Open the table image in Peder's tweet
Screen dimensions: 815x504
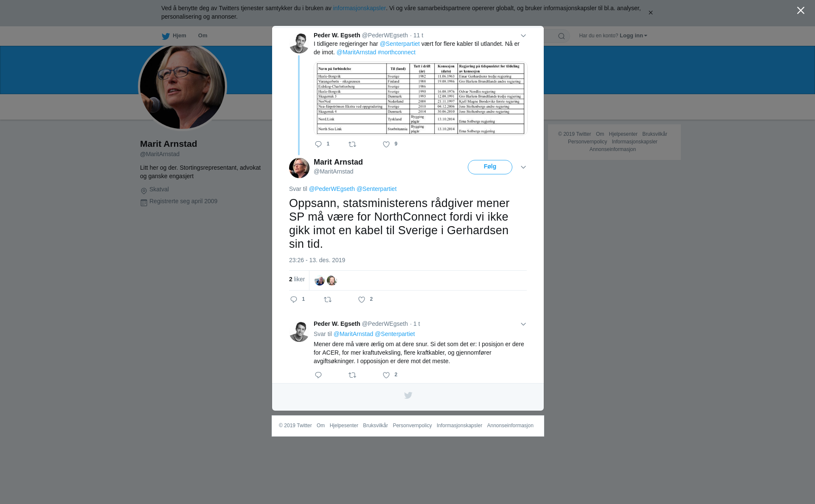[x=420, y=98]
